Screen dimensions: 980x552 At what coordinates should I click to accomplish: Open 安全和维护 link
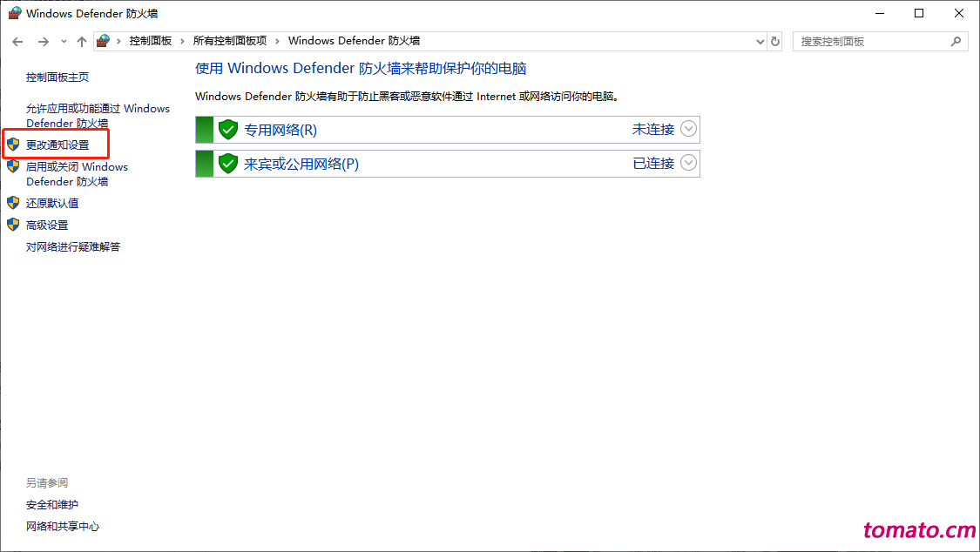52,504
